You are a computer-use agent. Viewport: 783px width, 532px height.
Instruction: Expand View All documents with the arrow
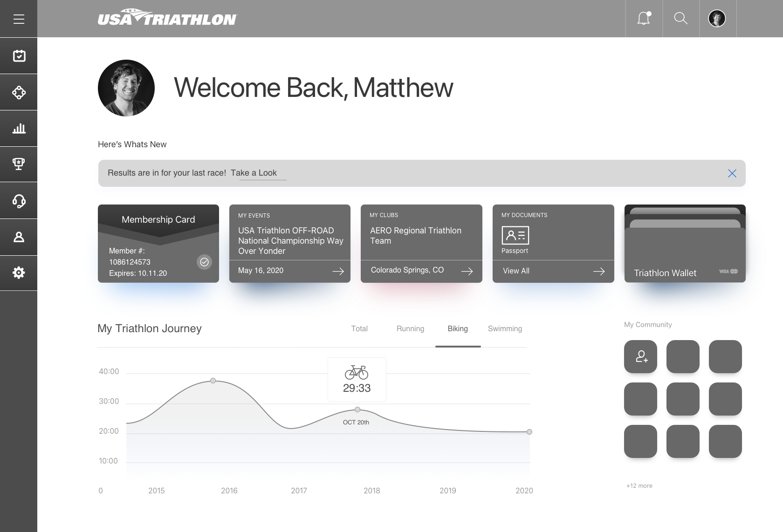(600, 271)
